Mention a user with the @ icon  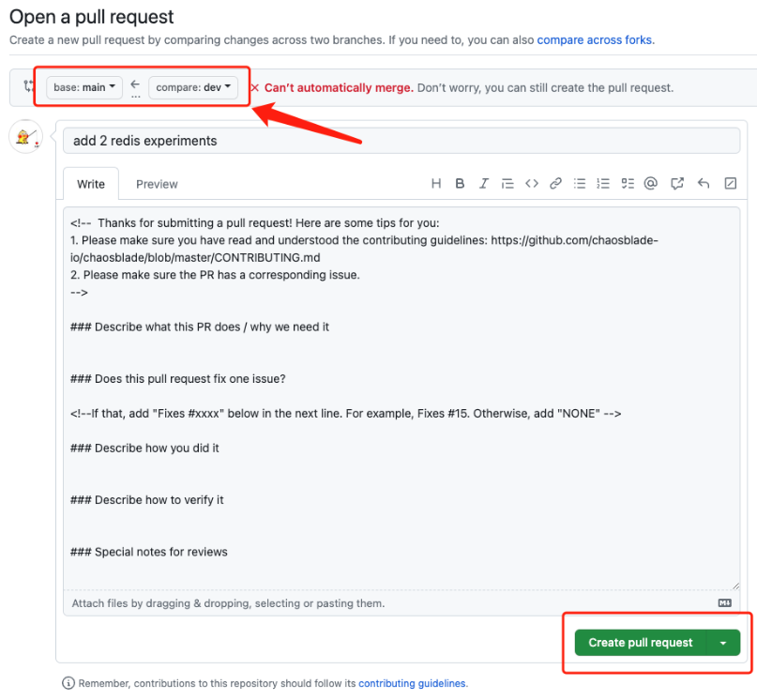click(x=651, y=184)
